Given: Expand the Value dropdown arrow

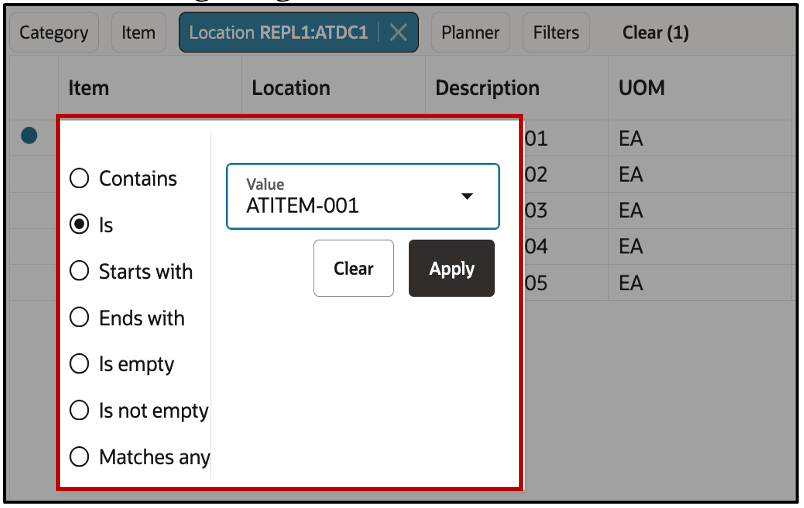Looking at the screenshot, I should click(x=467, y=196).
